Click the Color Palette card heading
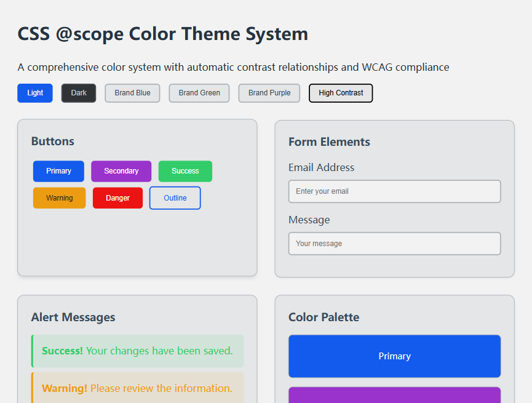The image size is (532, 403). [x=324, y=317]
